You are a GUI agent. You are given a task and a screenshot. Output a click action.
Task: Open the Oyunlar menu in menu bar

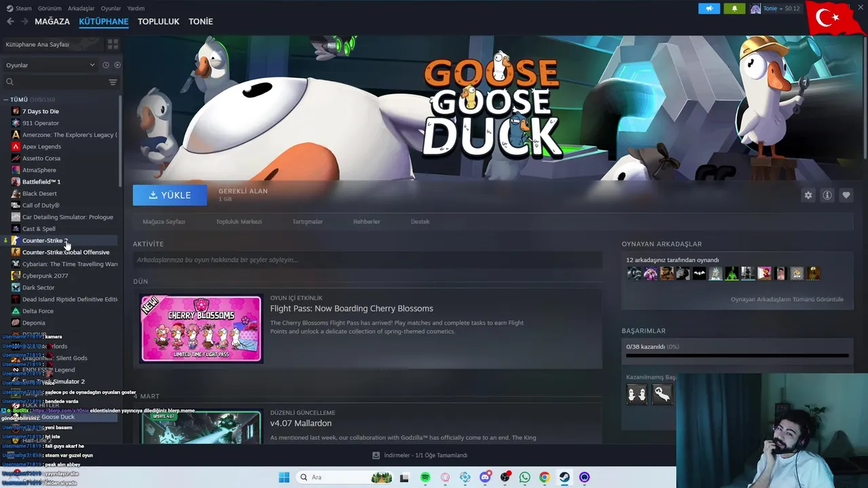tap(111, 8)
